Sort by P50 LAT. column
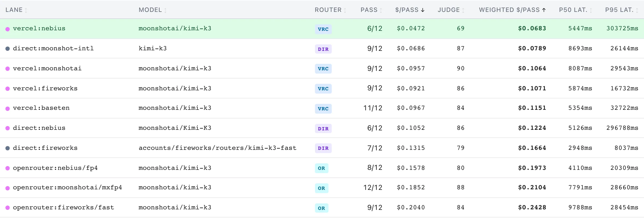This screenshot has height=218, width=644. pyautogui.click(x=575, y=10)
